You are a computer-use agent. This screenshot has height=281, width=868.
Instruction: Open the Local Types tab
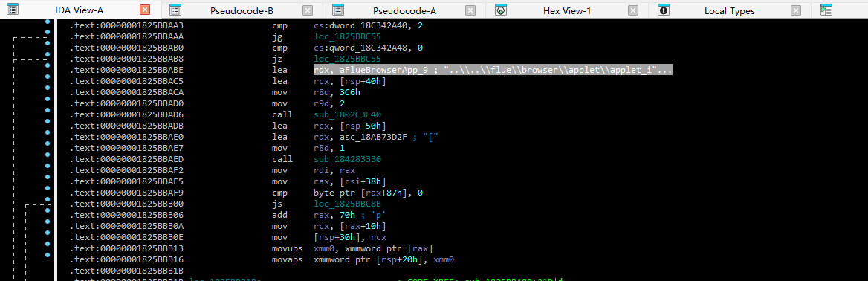pyautogui.click(x=730, y=10)
